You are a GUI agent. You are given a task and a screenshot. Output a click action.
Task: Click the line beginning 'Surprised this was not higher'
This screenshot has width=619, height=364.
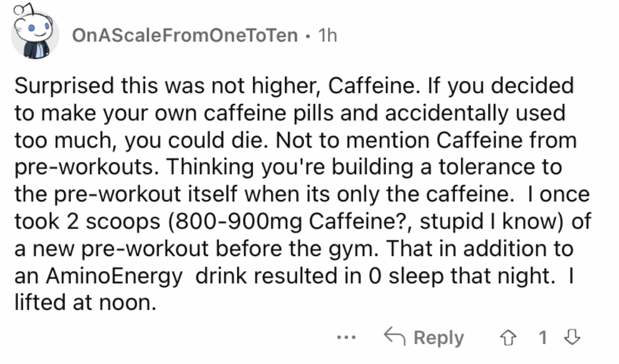294,86
